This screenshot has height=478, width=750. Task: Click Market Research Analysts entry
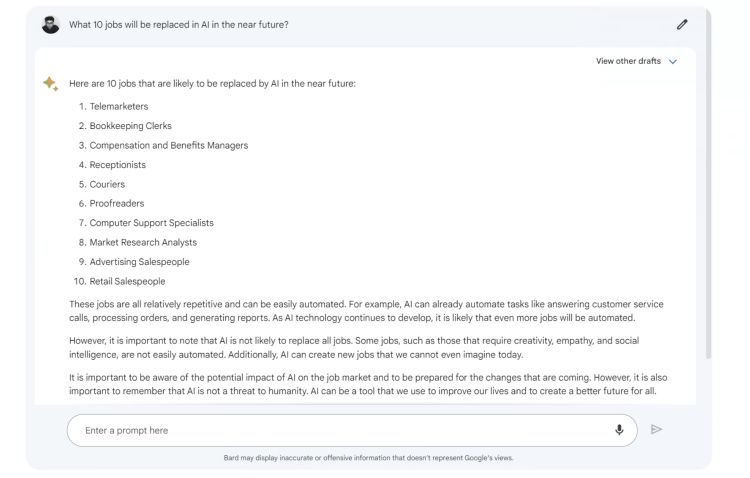coord(143,242)
